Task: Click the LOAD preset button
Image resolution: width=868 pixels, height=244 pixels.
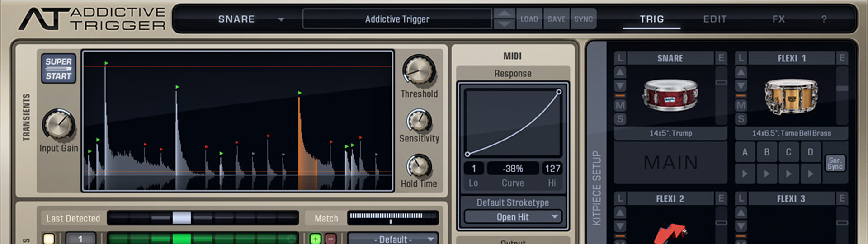Action: pos(529,19)
